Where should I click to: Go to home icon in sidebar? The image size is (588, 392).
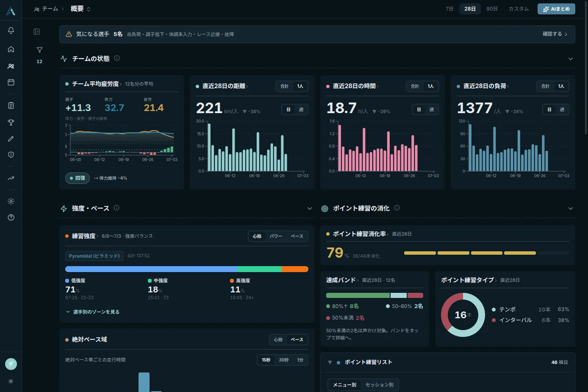tap(11, 49)
